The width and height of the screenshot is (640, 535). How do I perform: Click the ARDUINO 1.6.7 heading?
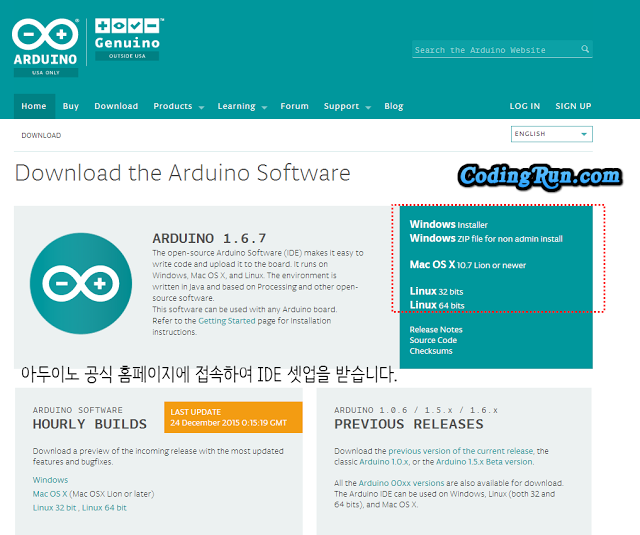pyautogui.click(x=209, y=238)
